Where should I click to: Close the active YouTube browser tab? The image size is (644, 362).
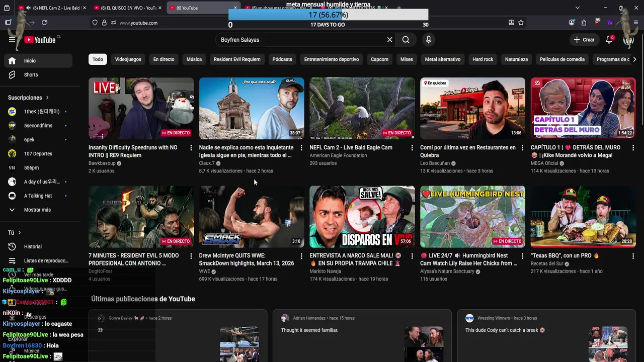(x=235, y=8)
